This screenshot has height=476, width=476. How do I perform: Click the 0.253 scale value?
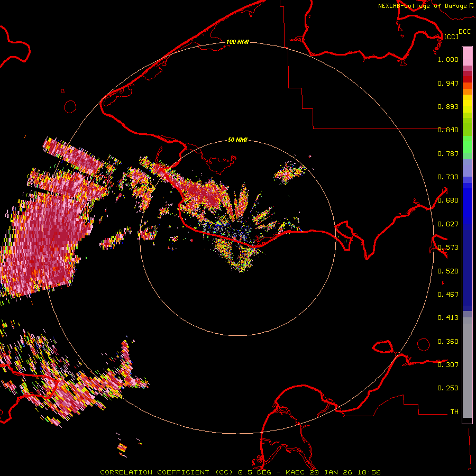448,388
